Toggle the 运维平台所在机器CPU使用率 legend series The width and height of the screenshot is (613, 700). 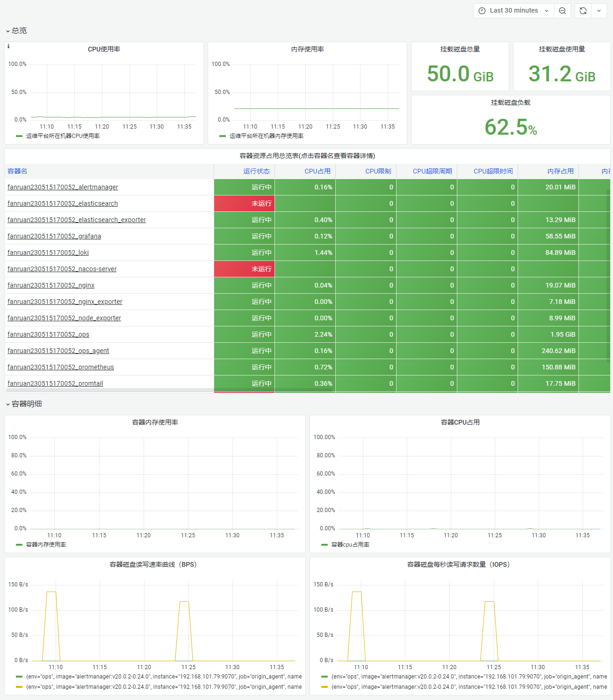point(58,136)
